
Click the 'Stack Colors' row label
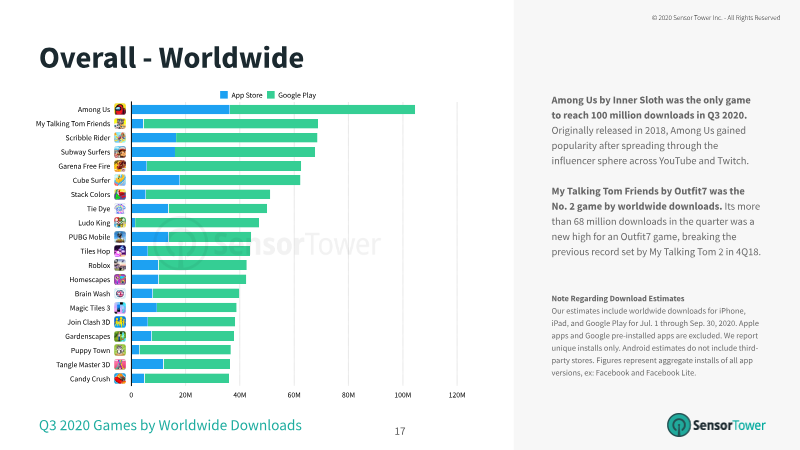(90, 194)
